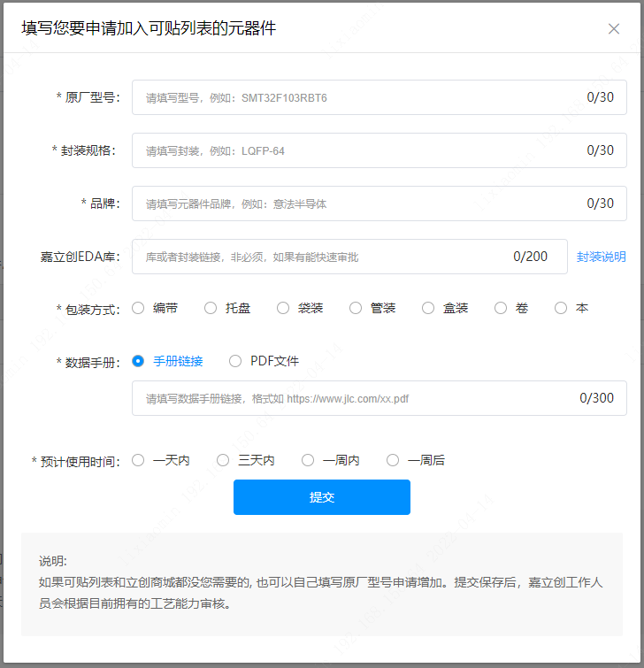Open the 封装说明 link
The image size is (644, 668).
(x=601, y=257)
